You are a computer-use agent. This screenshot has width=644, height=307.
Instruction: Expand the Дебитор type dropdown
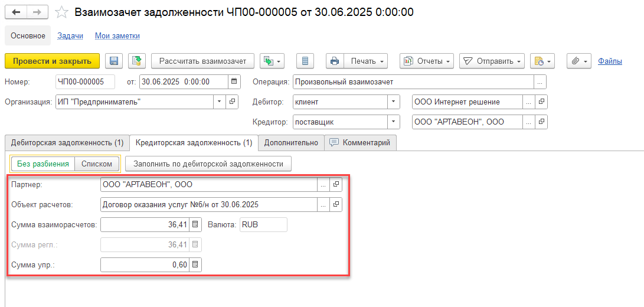tap(394, 102)
